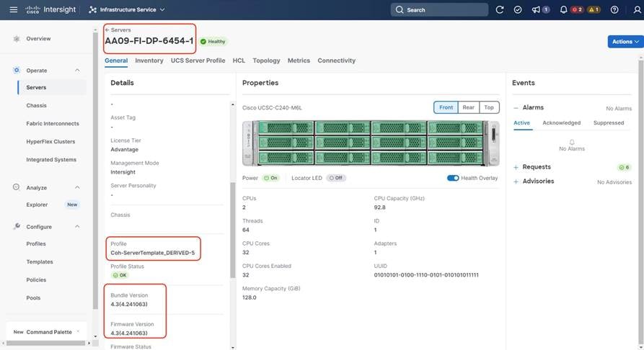Click the server front image
The height and width of the screenshot is (350, 644).
click(371, 143)
